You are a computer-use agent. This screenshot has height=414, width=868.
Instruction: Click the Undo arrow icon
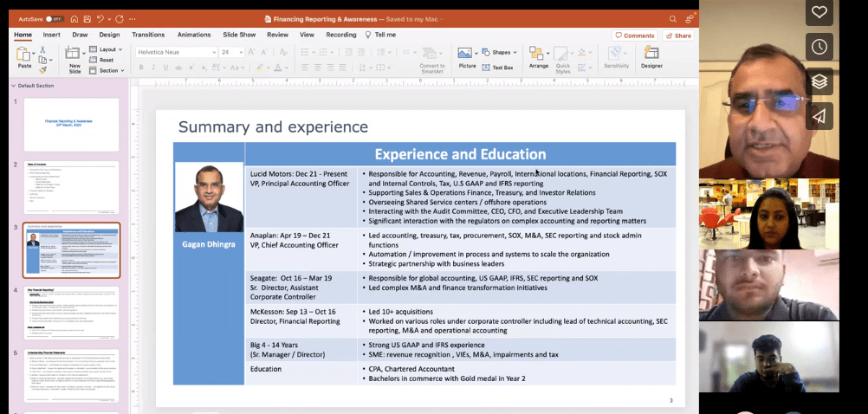[101, 19]
